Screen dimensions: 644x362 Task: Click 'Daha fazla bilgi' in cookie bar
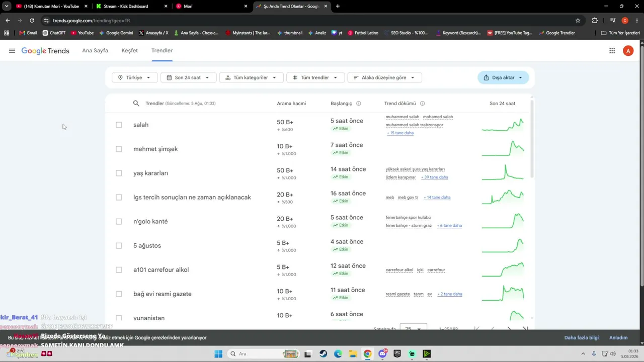tap(581, 338)
